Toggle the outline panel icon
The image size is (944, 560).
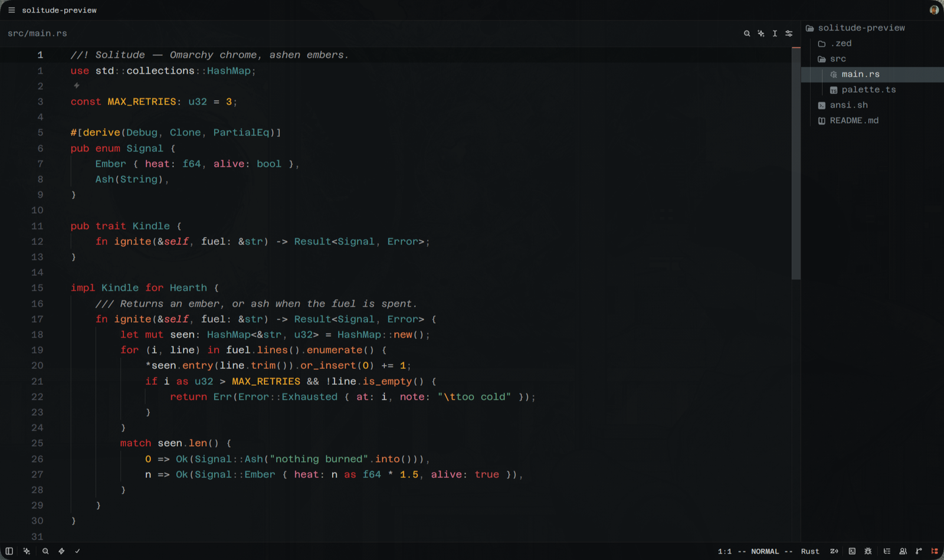tap(887, 551)
